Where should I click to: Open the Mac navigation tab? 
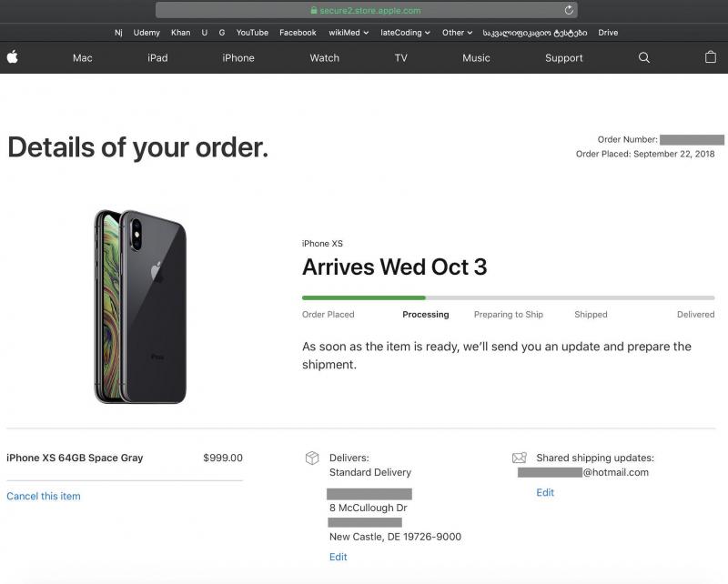pos(83,58)
